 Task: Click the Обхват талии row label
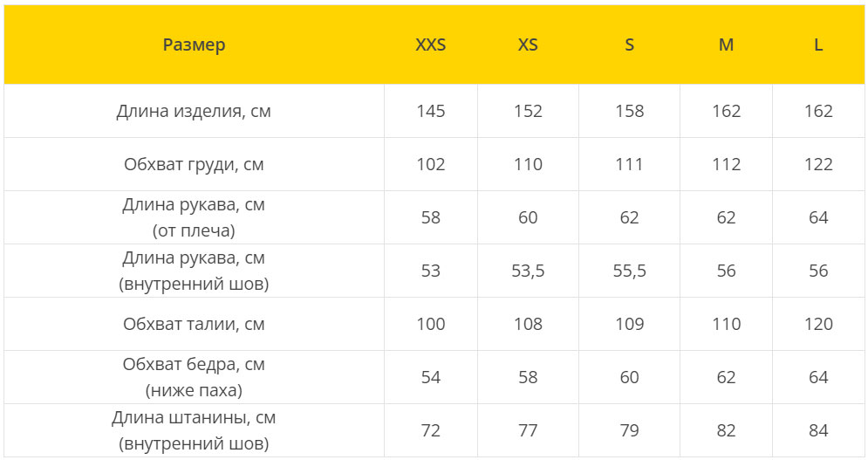[194, 324]
